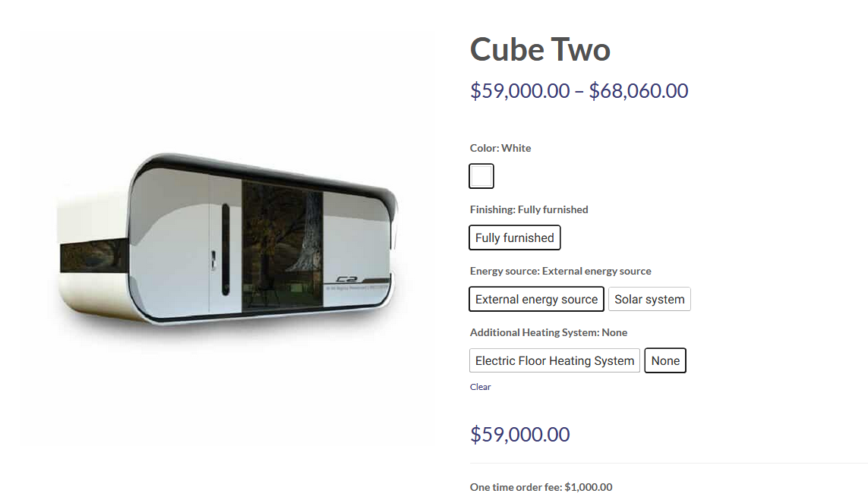Click the Color: White label
The width and height of the screenshot is (868, 503).
[x=500, y=148]
